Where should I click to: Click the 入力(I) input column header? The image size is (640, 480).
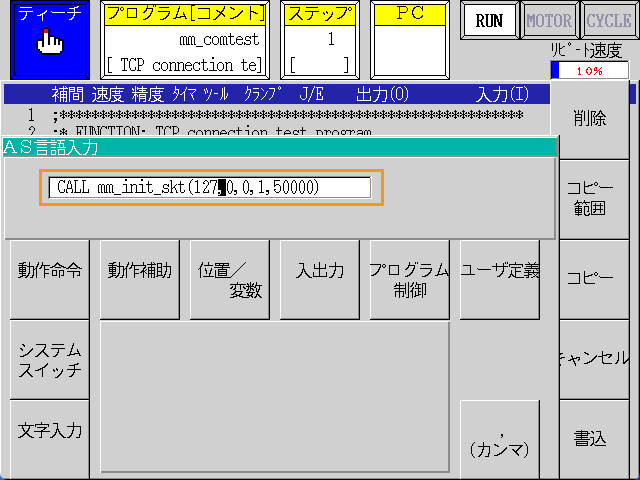(x=502, y=95)
